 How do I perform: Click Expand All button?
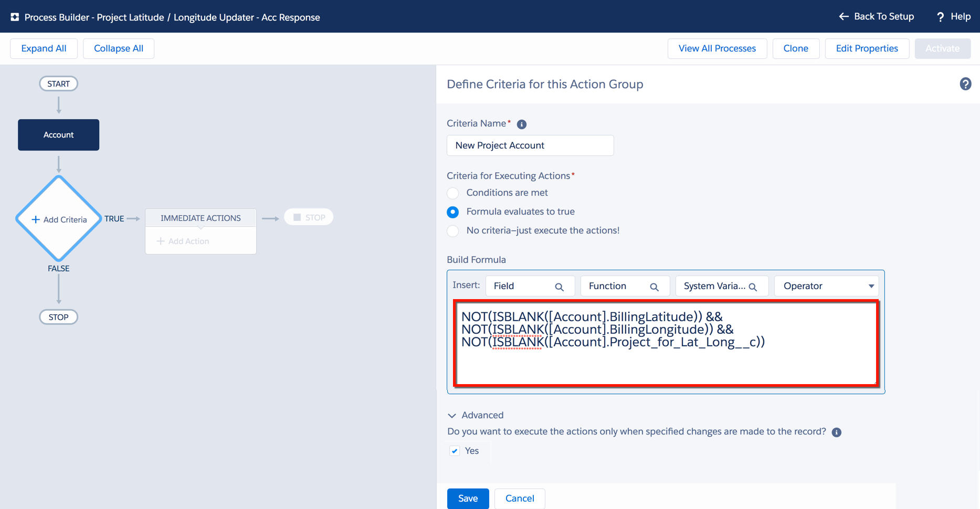click(x=44, y=48)
